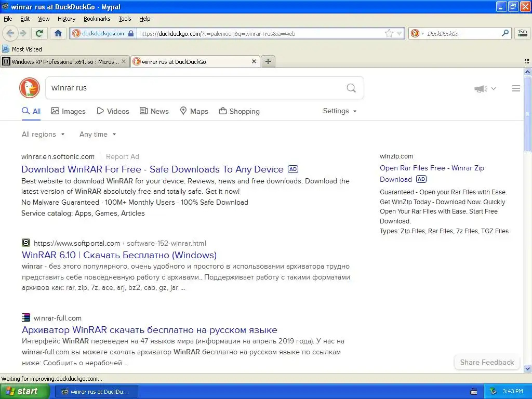Click the padlock site identity icon
The height and width of the screenshot is (399, 532).
coord(131,33)
